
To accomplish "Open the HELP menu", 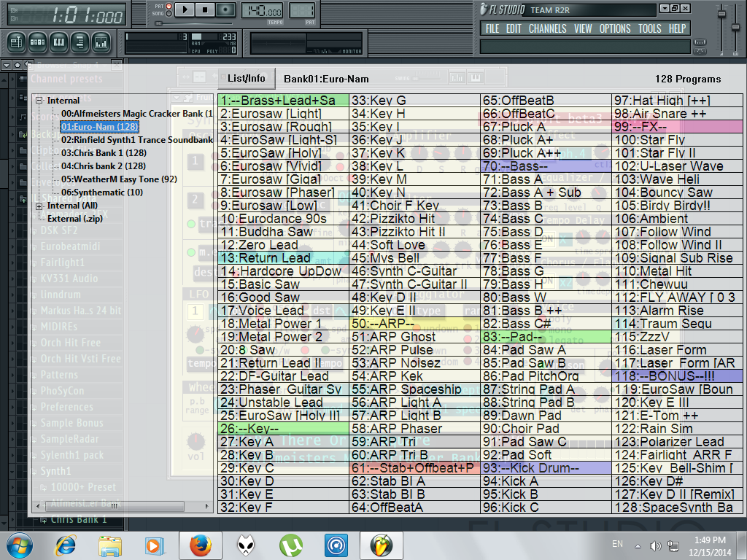I will [677, 28].
